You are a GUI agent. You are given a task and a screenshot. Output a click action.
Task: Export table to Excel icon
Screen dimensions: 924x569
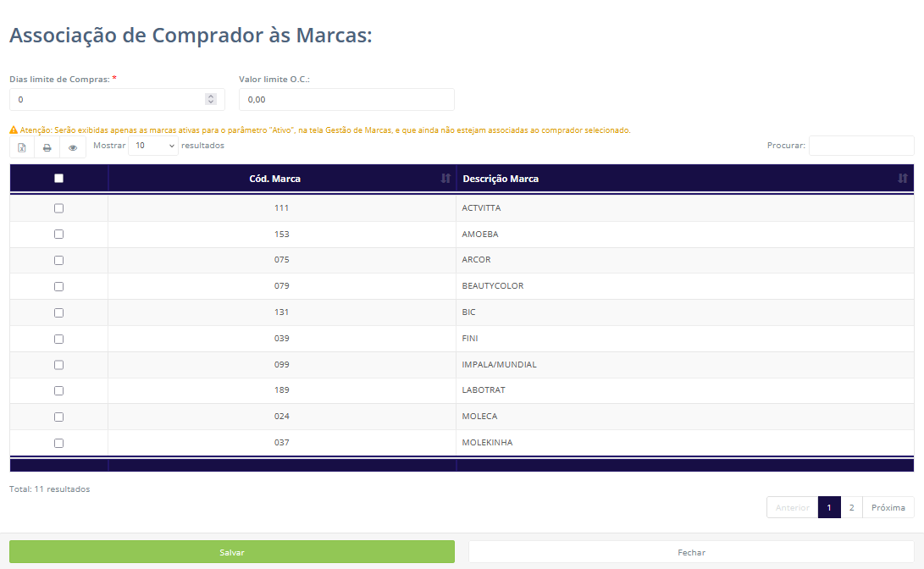tap(22, 147)
